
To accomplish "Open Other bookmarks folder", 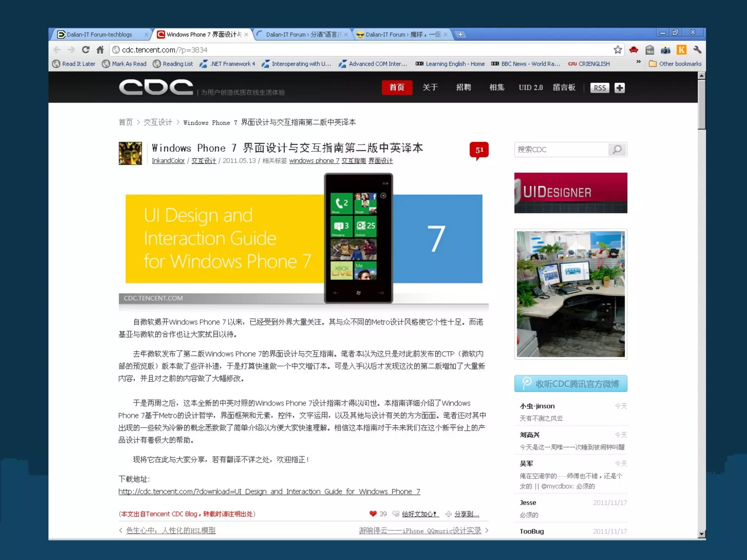I will [676, 64].
